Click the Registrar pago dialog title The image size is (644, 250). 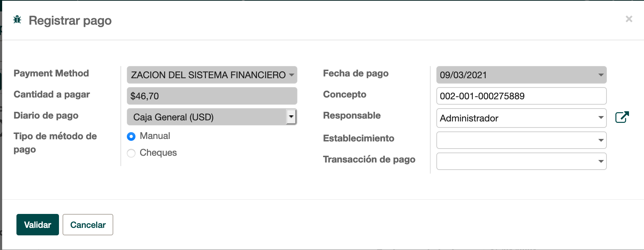point(70,21)
